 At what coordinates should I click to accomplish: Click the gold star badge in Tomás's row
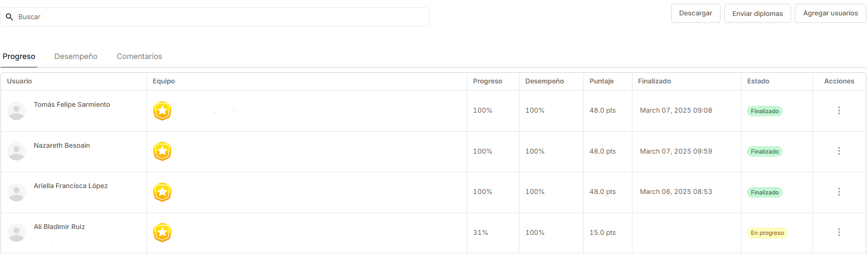[162, 111]
